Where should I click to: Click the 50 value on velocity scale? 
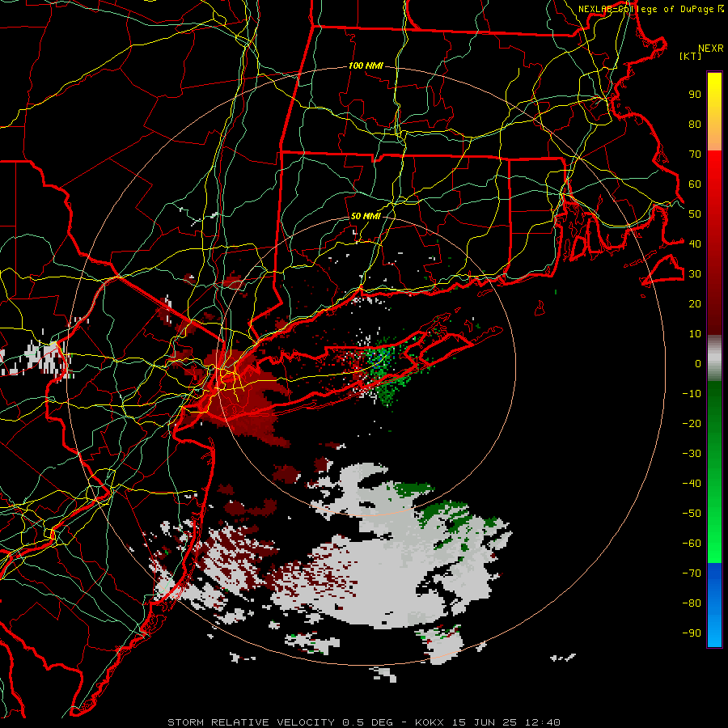coord(695,214)
